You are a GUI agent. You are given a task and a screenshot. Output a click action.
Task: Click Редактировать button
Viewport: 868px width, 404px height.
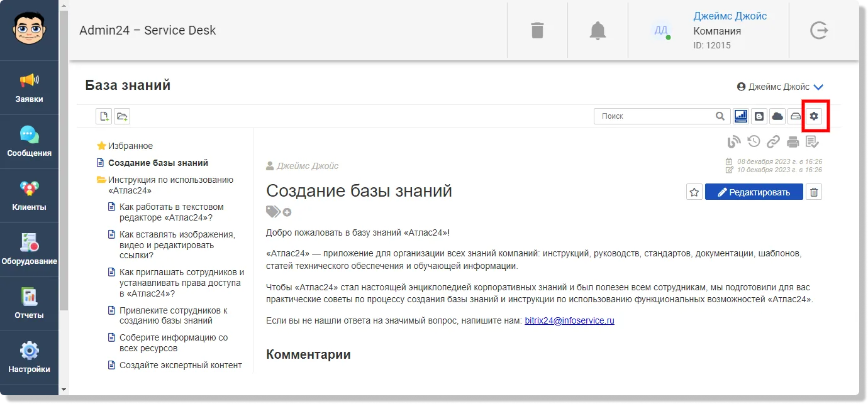[x=754, y=192]
